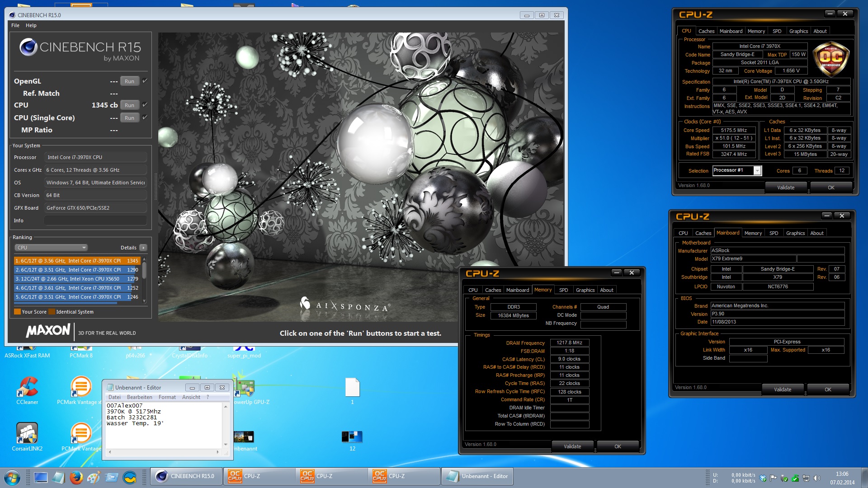Screen dimensions: 868x488
Task: Open the Datei menu in Editor
Action: tap(114, 397)
